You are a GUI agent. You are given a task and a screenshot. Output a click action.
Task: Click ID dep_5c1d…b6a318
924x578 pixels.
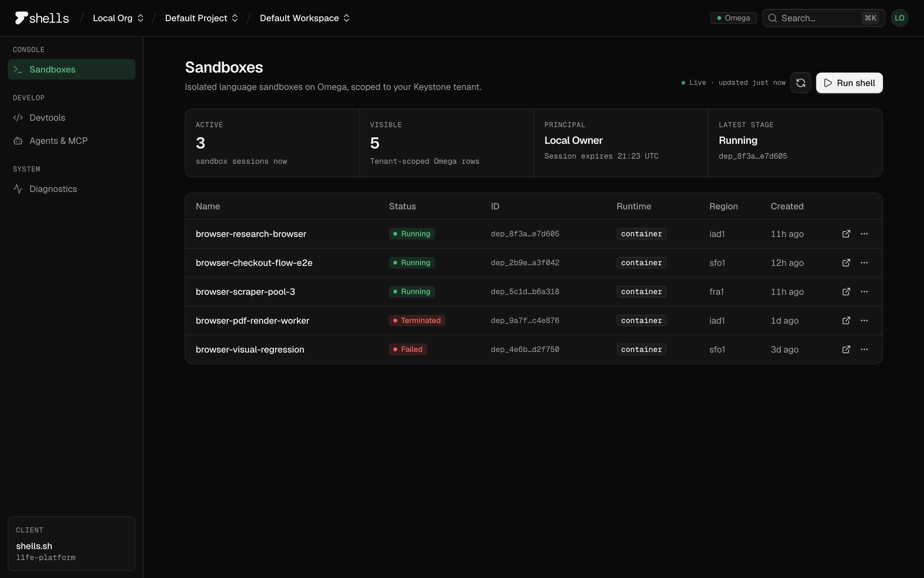525,292
